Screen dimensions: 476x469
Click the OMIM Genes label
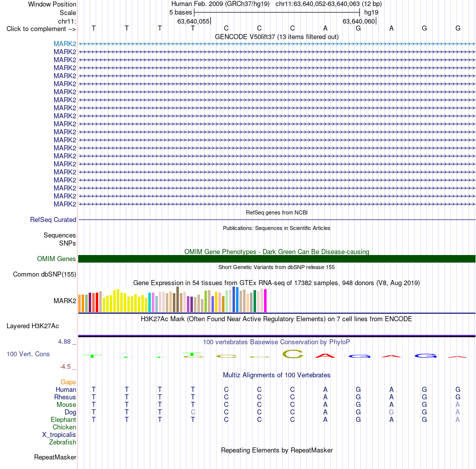point(56,259)
